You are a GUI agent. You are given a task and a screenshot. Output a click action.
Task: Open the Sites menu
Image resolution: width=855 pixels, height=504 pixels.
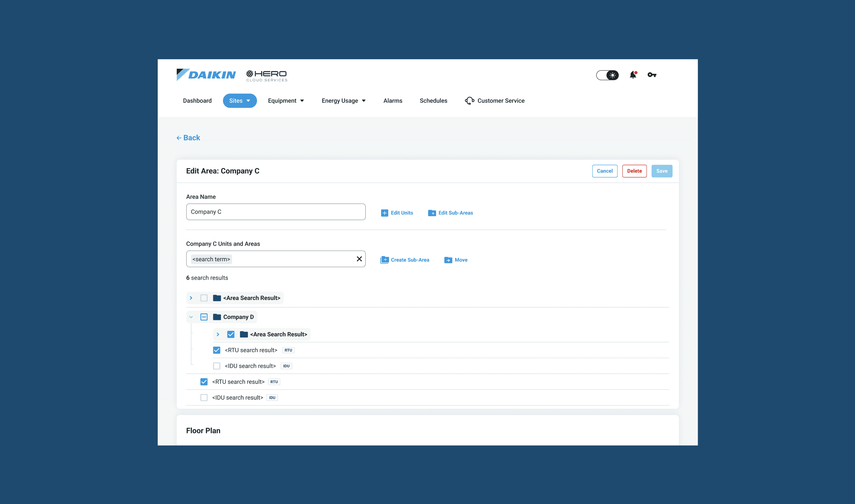coord(240,100)
